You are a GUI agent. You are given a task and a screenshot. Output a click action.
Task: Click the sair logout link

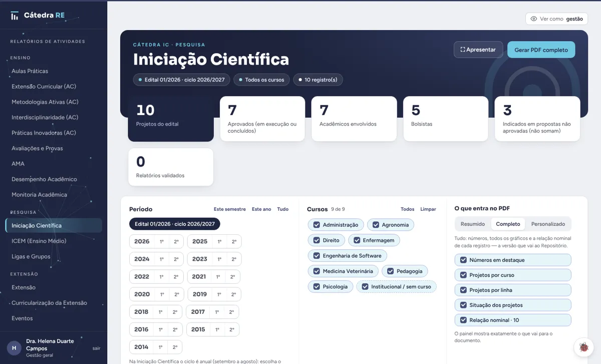(97, 348)
